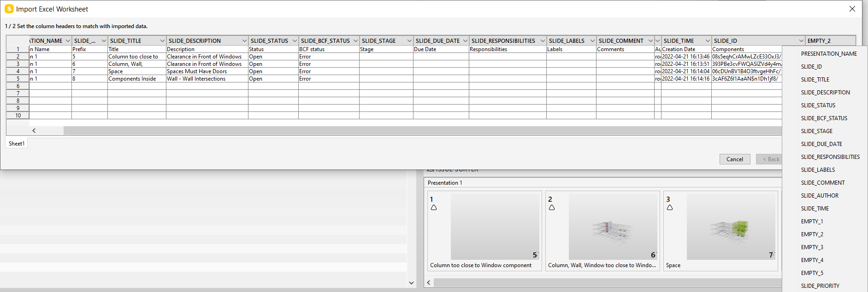
Task: Switch to the Sheet1 worksheet tab
Action: pyautogui.click(x=17, y=144)
